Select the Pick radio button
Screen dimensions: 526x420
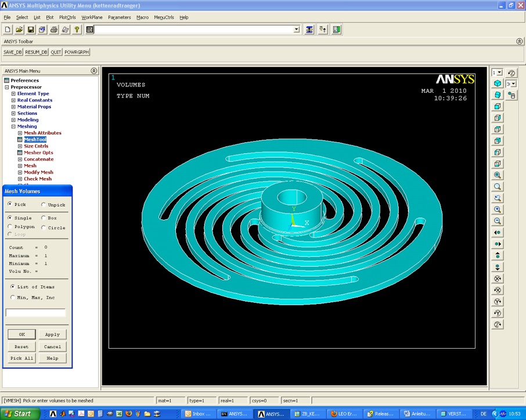[10, 204]
